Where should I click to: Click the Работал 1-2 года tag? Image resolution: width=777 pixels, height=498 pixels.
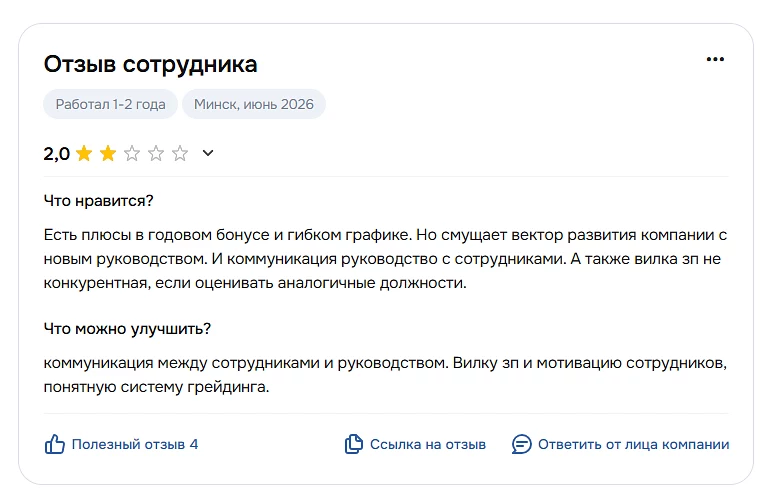(111, 104)
